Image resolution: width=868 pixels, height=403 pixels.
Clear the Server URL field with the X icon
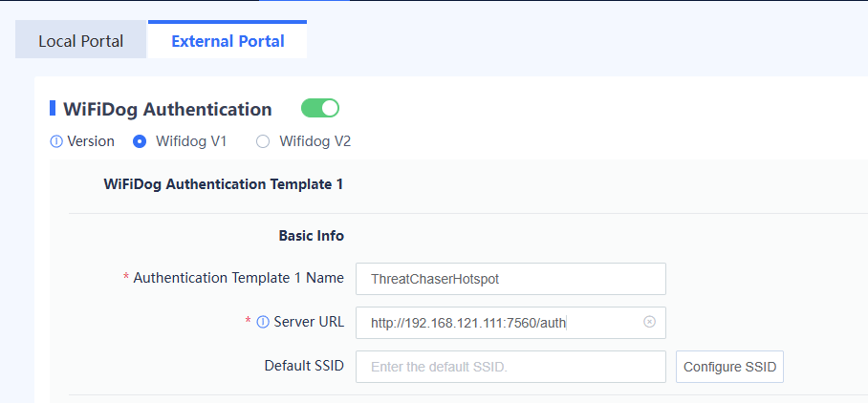(649, 322)
